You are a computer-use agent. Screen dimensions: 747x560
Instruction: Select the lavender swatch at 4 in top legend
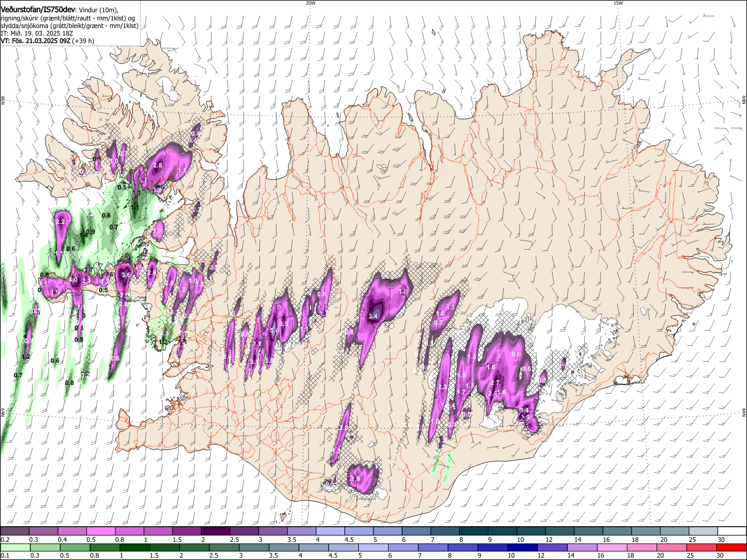pyautogui.click(x=330, y=531)
